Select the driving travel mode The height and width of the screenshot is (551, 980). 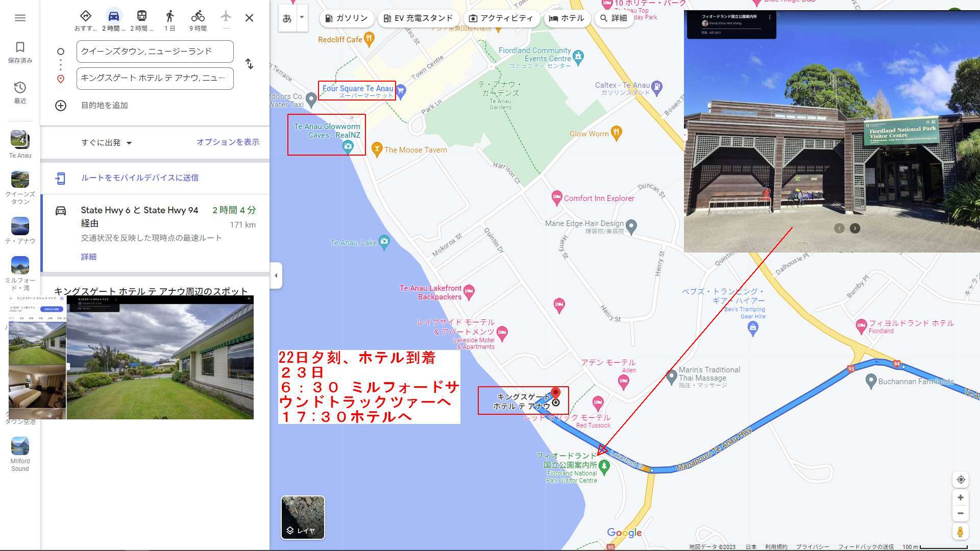click(x=113, y=20)
